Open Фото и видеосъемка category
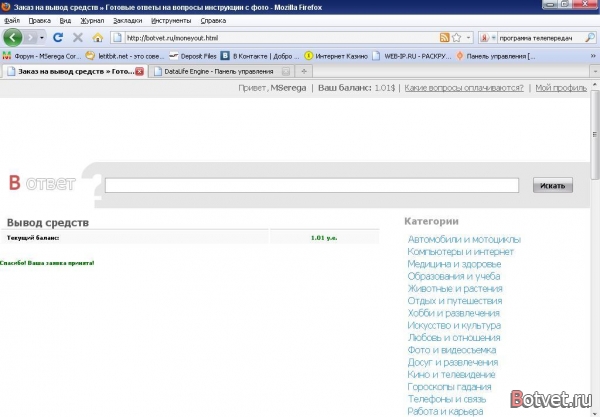 point(452,350)
